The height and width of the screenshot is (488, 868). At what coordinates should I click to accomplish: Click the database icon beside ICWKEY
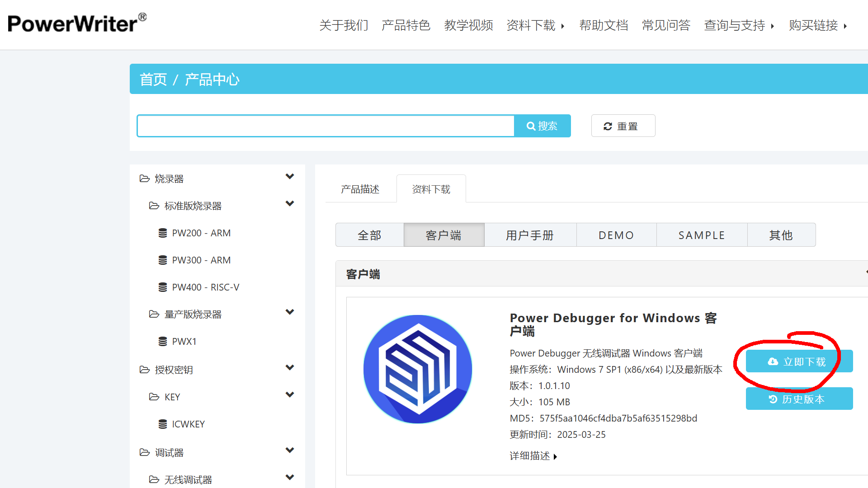tap(163, 424)
